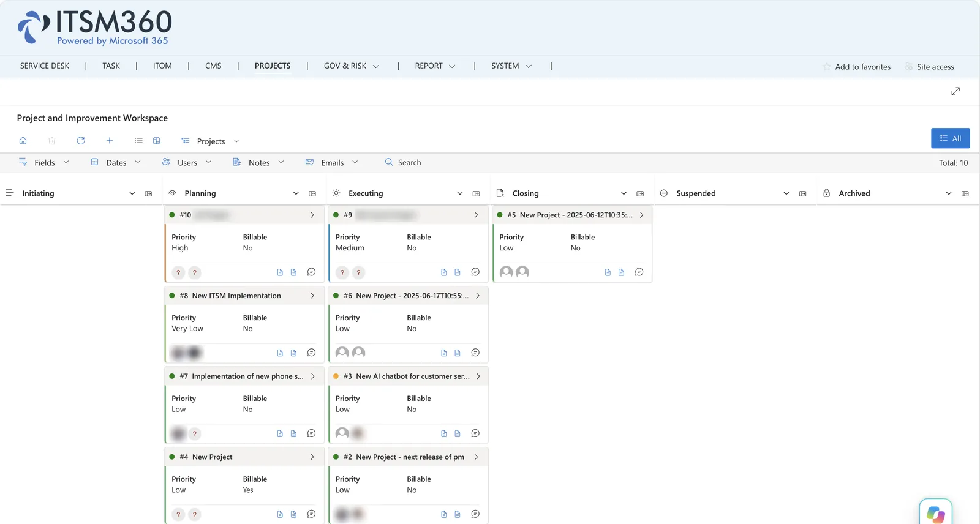Open the GOV & RISK menu
Viewport: 980px width, 524px height.
point(351,66)
